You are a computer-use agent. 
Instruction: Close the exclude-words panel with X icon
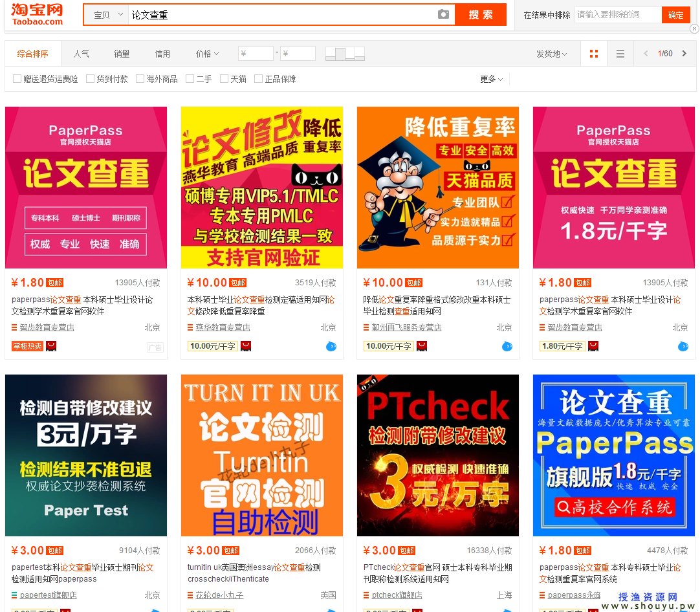coord(694,28)
